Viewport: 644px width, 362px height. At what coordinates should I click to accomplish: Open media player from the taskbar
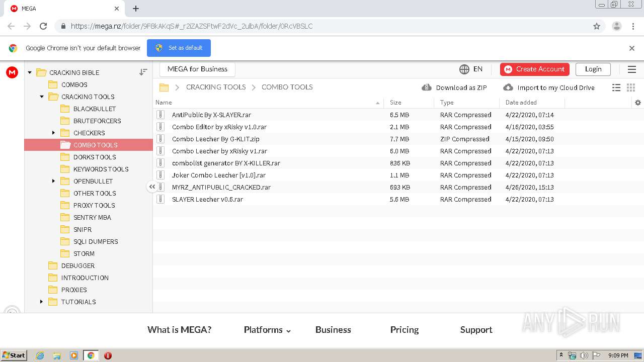tap(74, 355)
